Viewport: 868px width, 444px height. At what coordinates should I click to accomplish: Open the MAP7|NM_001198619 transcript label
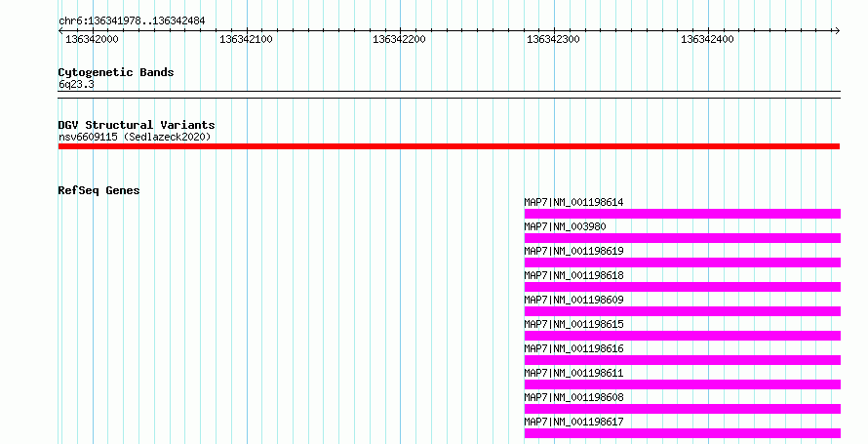(x=573, y=252)
